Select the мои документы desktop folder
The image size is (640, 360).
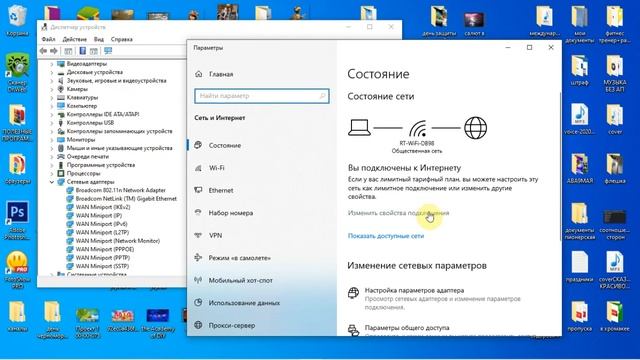tap(580, 24)
